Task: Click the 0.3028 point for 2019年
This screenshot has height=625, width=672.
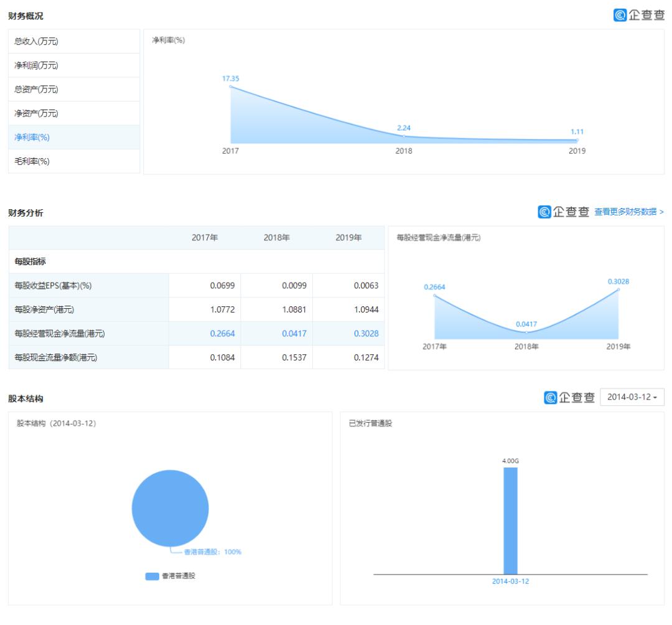Action: point(618,289)
